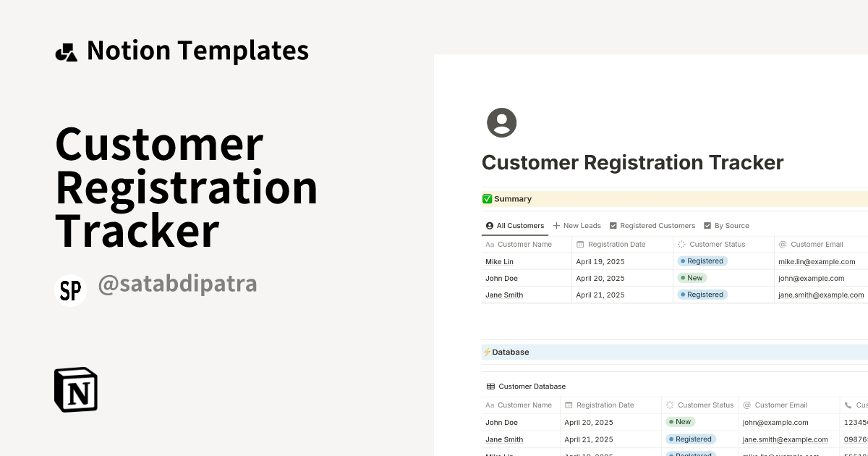868x456 pixels.
Task: Click the lightning bolt icon beside Database heading
Action: (x=488, y=352)
